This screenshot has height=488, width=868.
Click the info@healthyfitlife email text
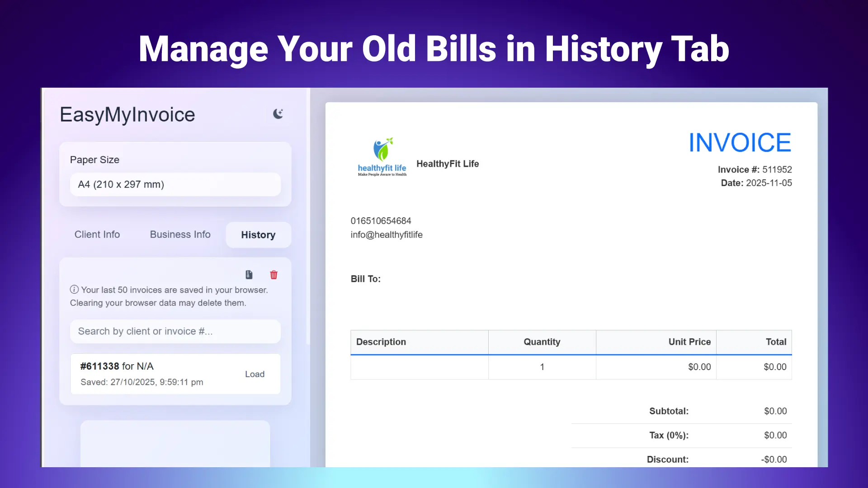point(387,235)
